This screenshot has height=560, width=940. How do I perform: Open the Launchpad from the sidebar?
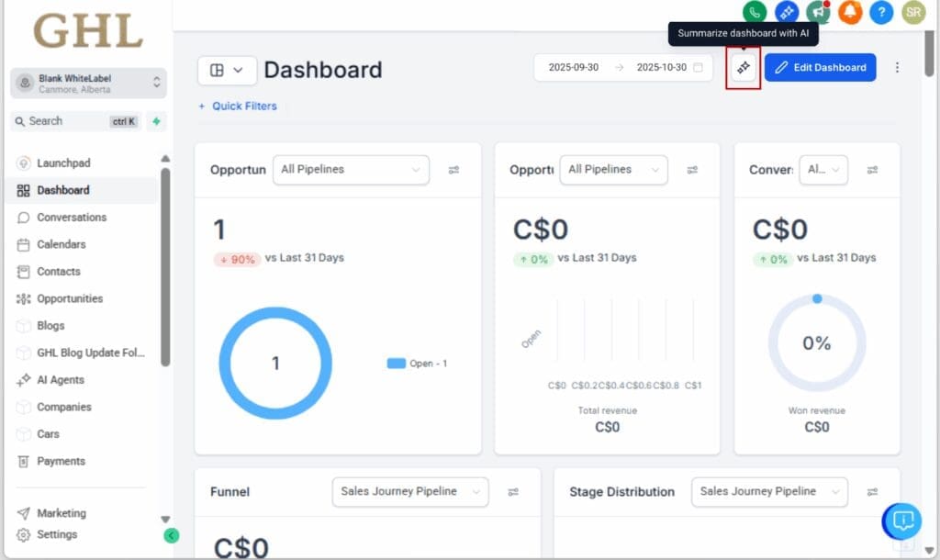tap(62, 162)
